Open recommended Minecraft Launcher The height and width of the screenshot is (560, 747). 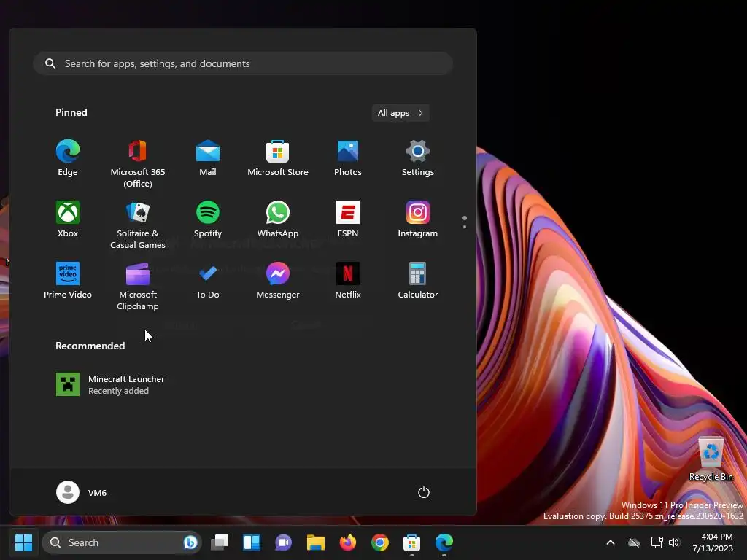(x=111, y=384)
